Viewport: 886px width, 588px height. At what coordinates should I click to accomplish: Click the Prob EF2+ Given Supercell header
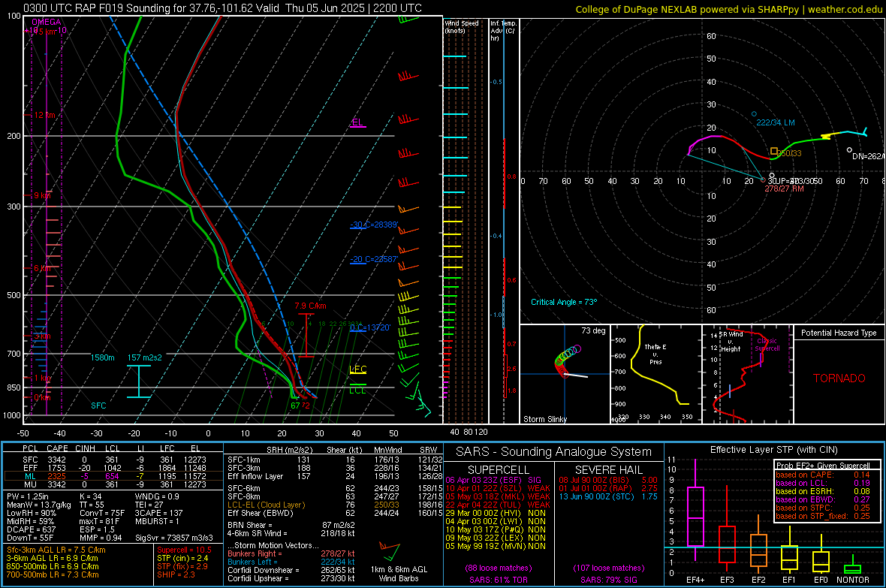point(823,466)
